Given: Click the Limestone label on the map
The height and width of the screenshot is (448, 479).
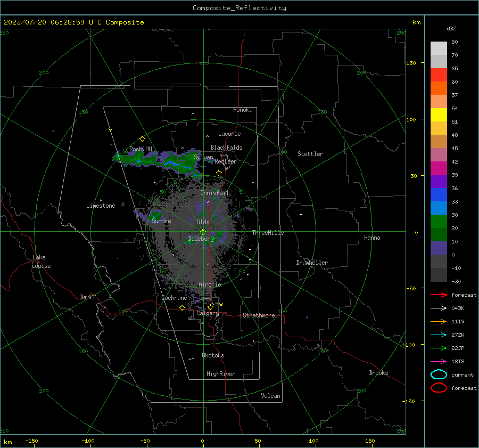Looking at the screenshot, I should 101,206.
